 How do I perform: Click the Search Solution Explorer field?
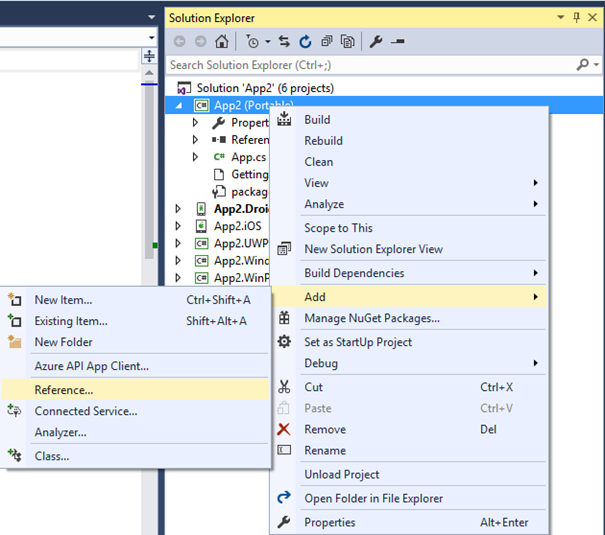pos(370,65)
